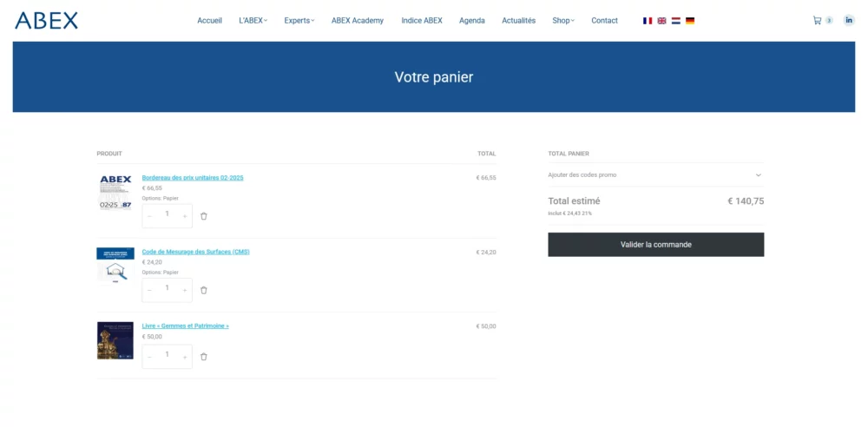
Task: Click the row total € 50,00
Action: click(x=486, y=326)
